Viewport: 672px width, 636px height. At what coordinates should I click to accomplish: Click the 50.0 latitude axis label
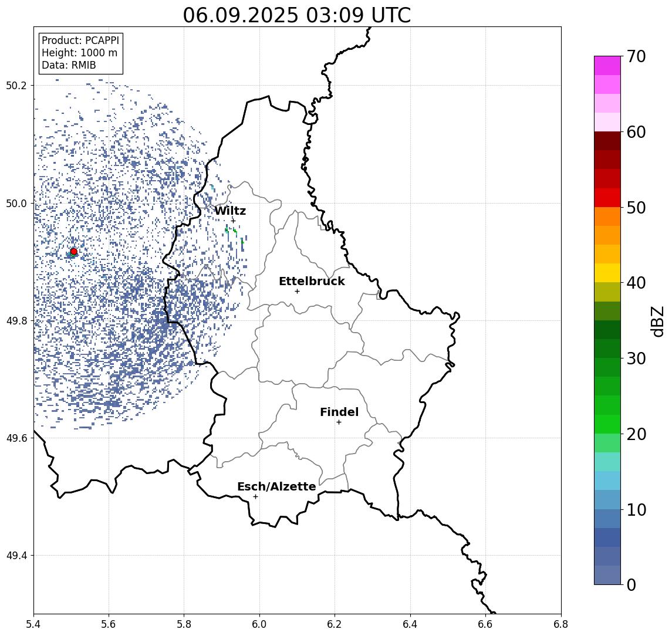pos(16,203)
